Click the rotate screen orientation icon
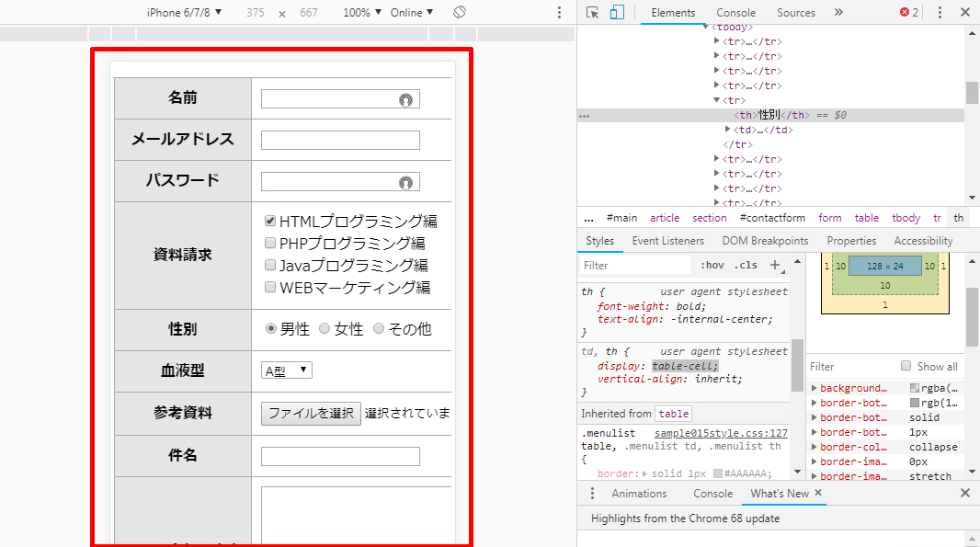Viewport: 980px width, 547px height. click(460, 12)
